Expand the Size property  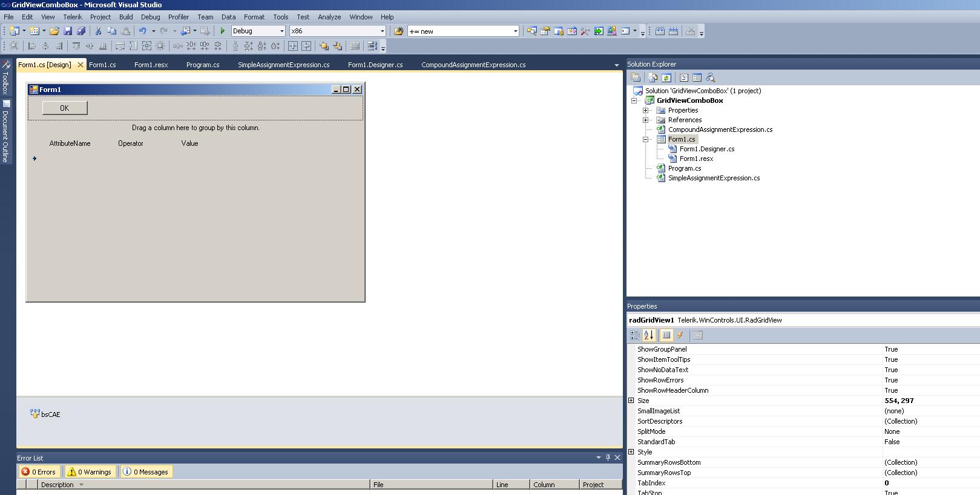coord(631,401)
